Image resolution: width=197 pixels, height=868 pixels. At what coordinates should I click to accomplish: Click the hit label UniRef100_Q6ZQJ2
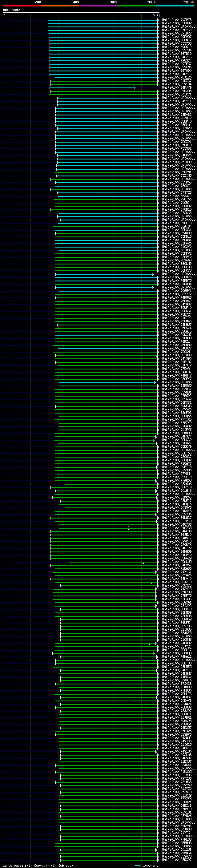click(177, 118)
